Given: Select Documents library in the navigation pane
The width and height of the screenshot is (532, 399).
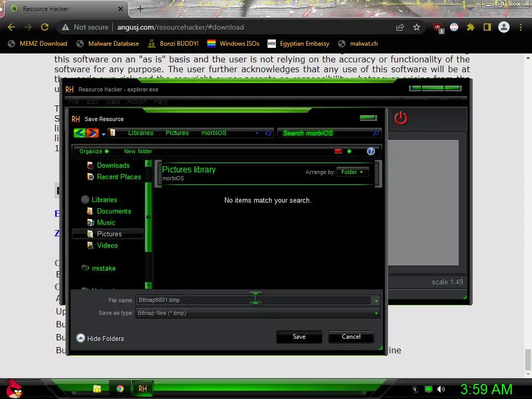Looking at the screenshot, I should click(x=114, y=211).
